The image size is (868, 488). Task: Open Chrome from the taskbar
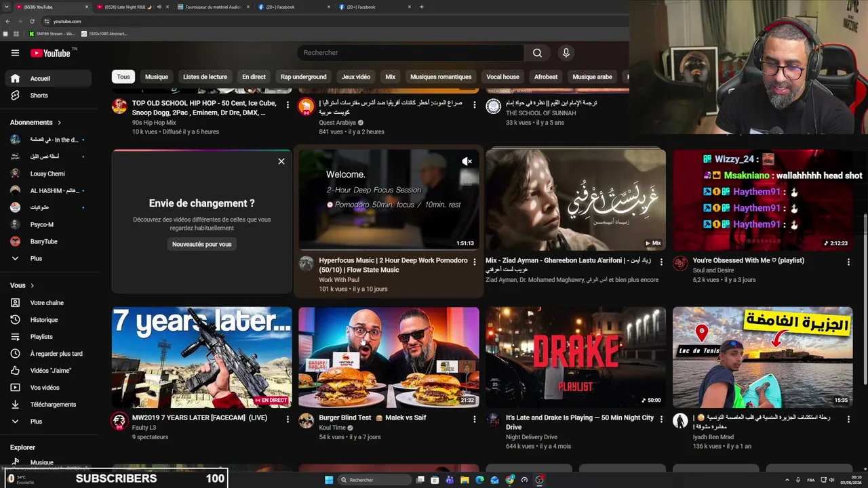point(509,480)
